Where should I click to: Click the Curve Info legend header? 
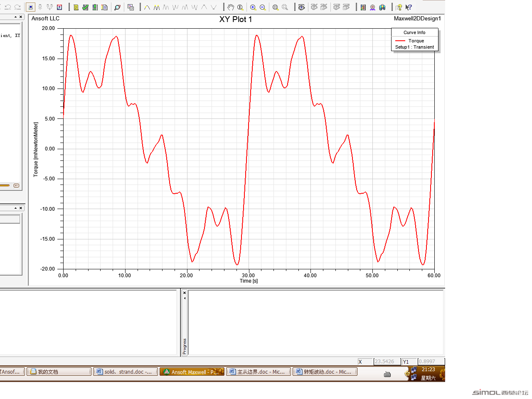coord(414,32)
